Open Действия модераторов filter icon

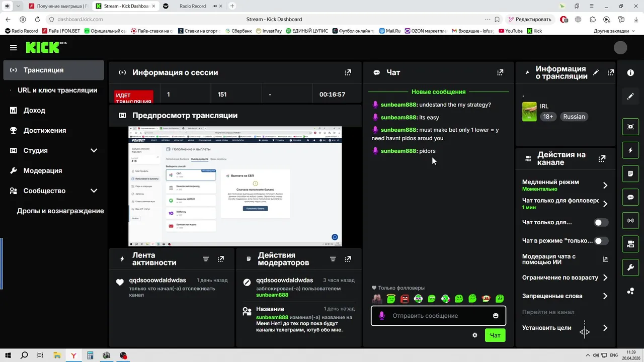click(x=333, y=259)
